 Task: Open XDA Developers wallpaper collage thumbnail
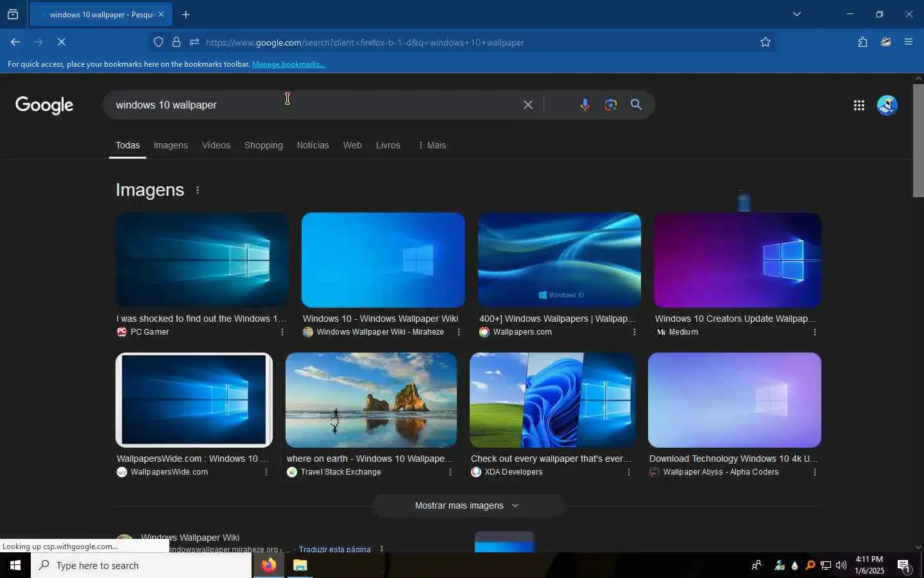(552, 400)
